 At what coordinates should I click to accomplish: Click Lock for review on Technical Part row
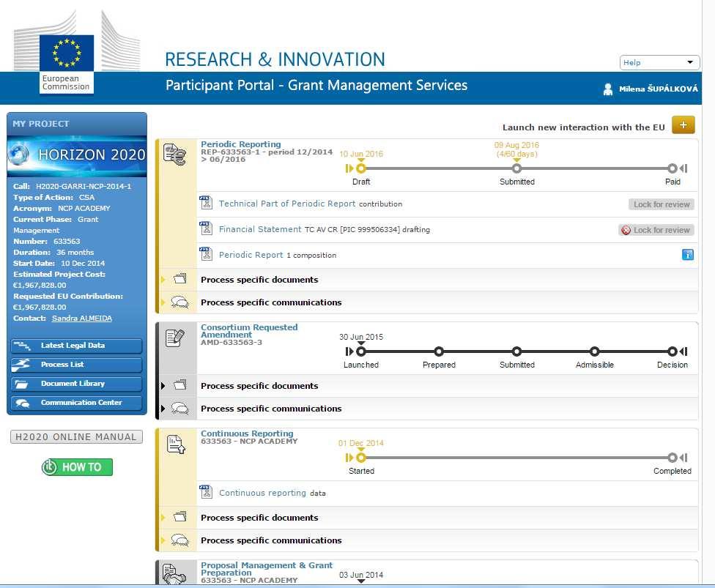662,204
